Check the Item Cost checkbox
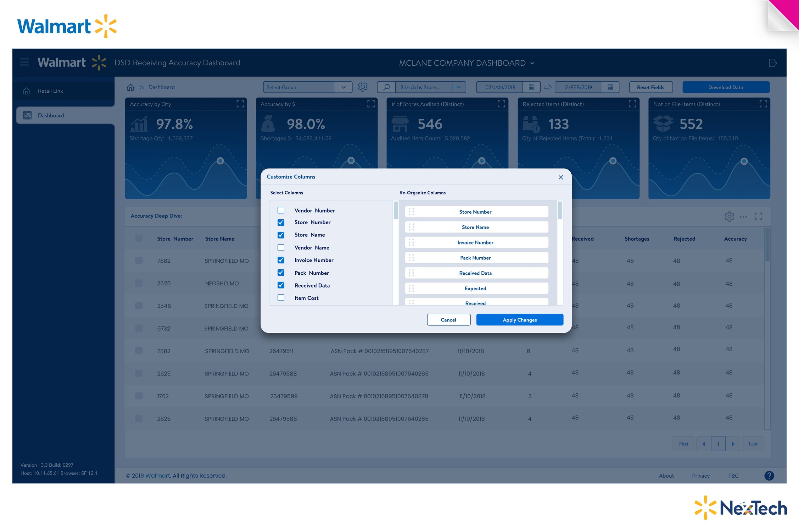Image resolution: width=799 pixels, height=532 pixels. pyautogui.click(x=281, y=298)
